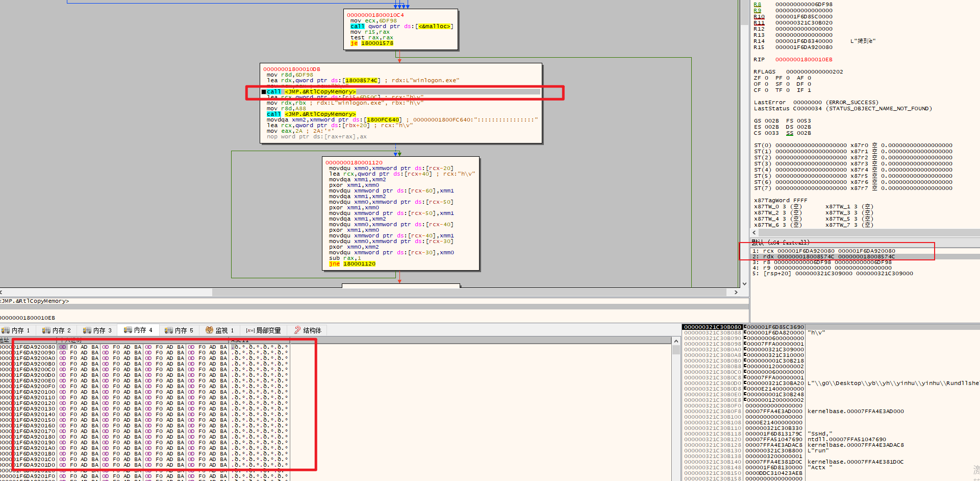Viewport: 980px width, 481px height.
Task: Click the 默认 (x64 fastcall) calling convention header
Action: coord(781,243)
